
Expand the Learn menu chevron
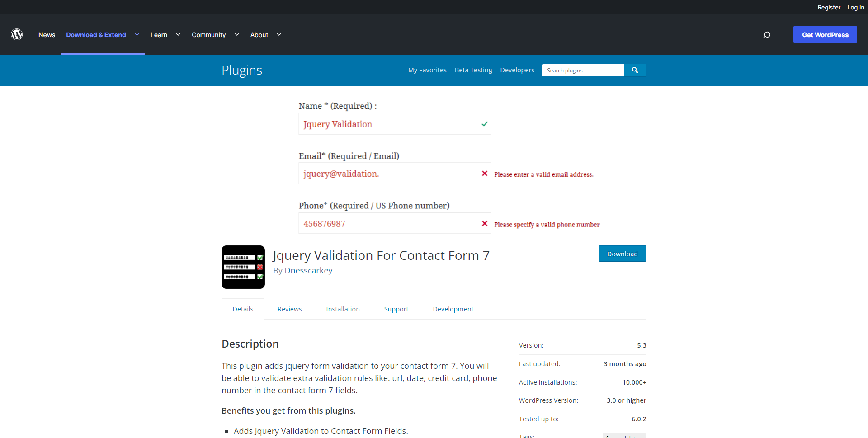pos(178,35)
